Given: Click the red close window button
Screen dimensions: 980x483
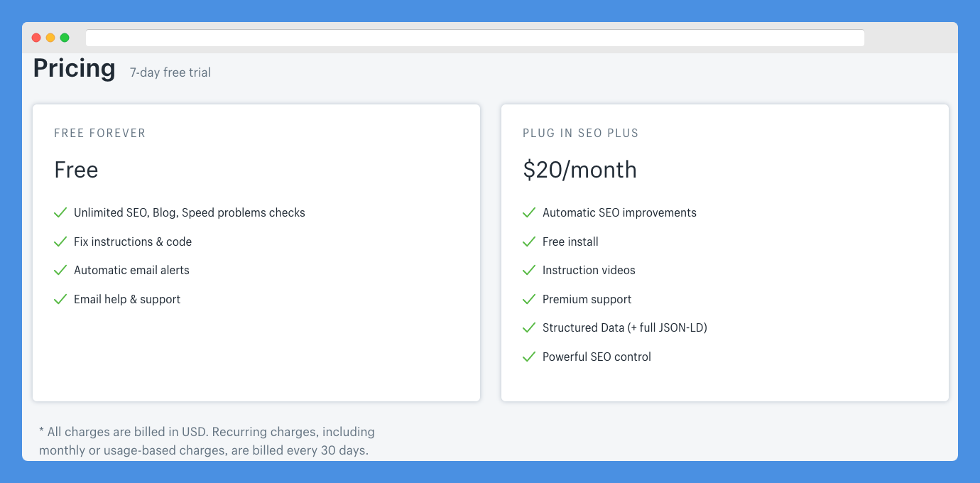Looking at the screenshot, I should pyautogui.click(x=36, y=38).
